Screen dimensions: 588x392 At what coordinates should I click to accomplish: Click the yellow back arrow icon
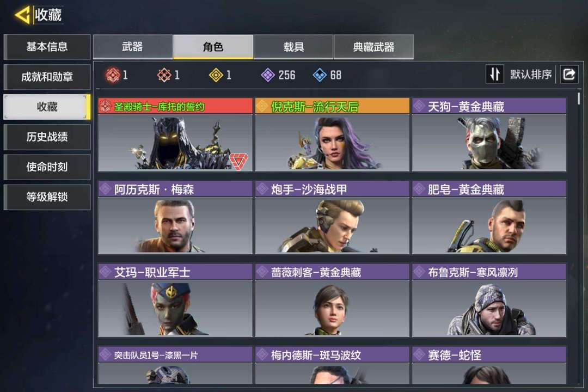pos(22,15)
